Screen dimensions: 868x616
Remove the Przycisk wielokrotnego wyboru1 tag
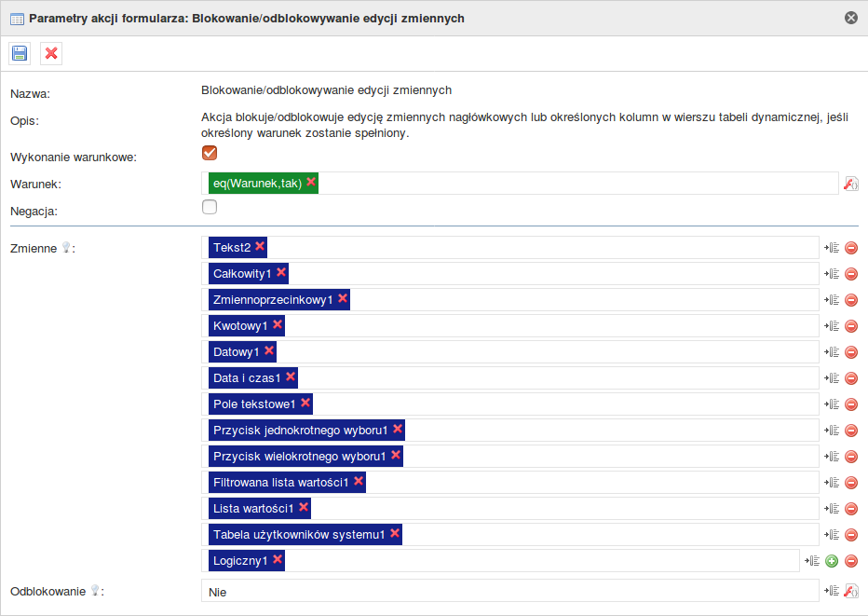point(395,454)
